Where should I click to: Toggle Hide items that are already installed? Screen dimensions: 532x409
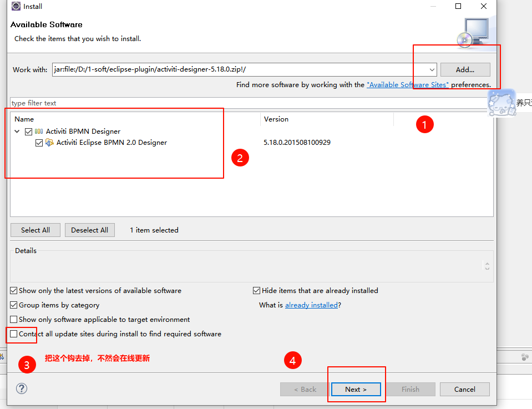[256, 291]
